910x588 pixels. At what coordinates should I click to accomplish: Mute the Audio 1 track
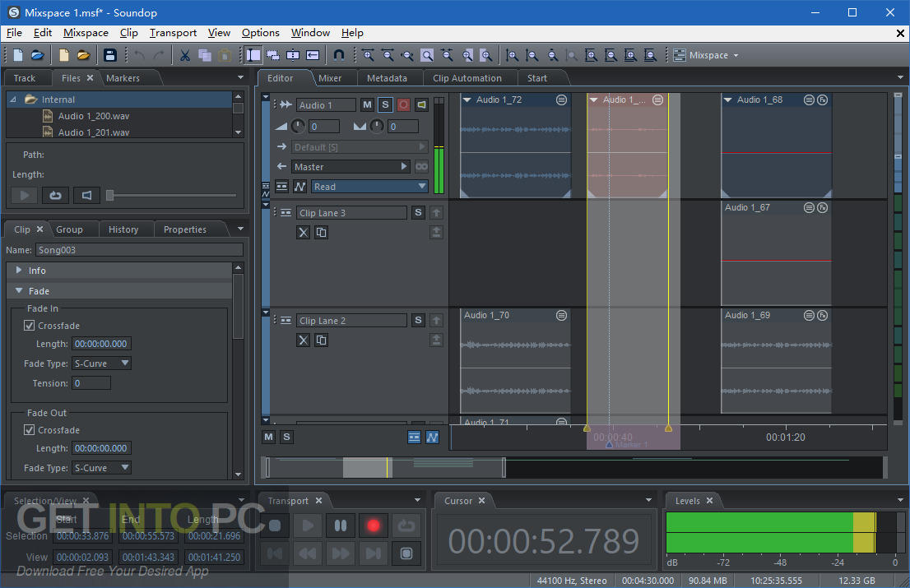tap(367, 105)
